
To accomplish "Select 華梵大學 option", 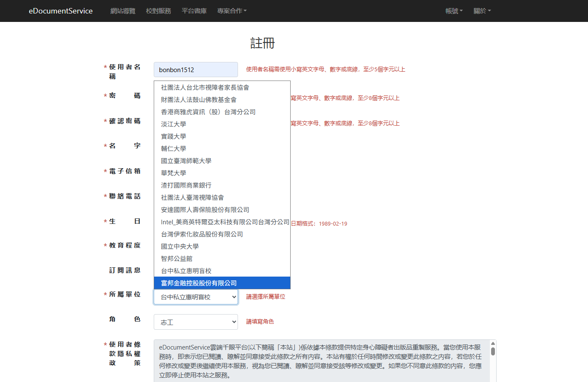I will pos(222,173).
